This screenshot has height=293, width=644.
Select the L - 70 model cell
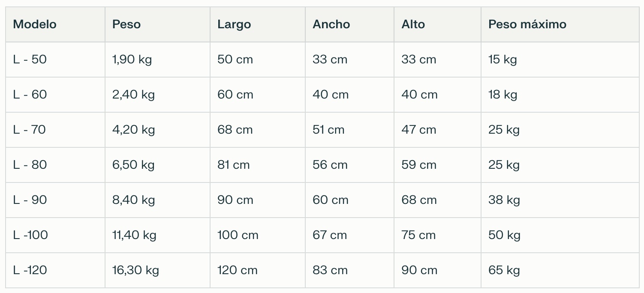coord(30,130)
